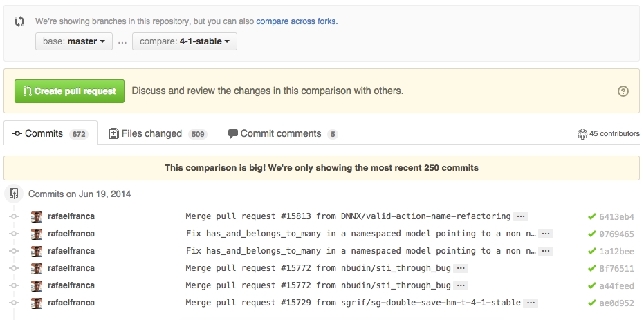Viewport: 644px width, 320px height.
Task: Switch to the Commit comments tab
Action: coord(282,133)
